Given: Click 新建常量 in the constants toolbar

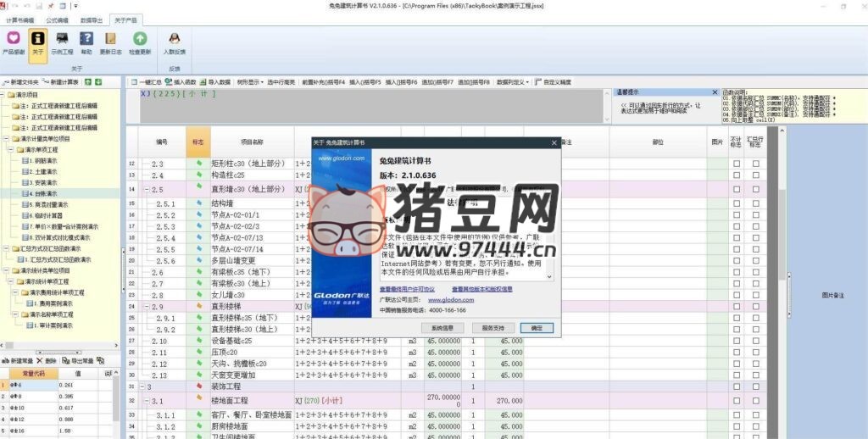Looking at the screenshot, I should (x=17, y=360).
